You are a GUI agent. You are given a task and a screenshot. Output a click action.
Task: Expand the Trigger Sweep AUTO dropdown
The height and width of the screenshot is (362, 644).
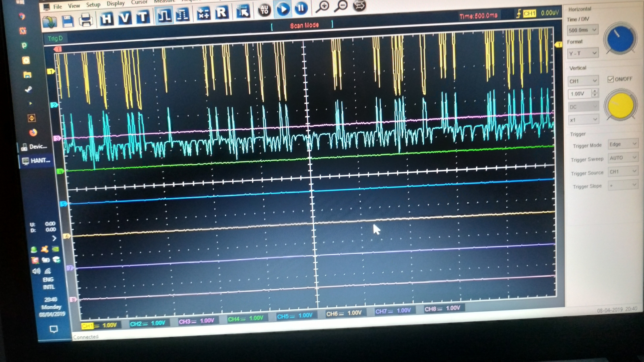click(623, 158)
